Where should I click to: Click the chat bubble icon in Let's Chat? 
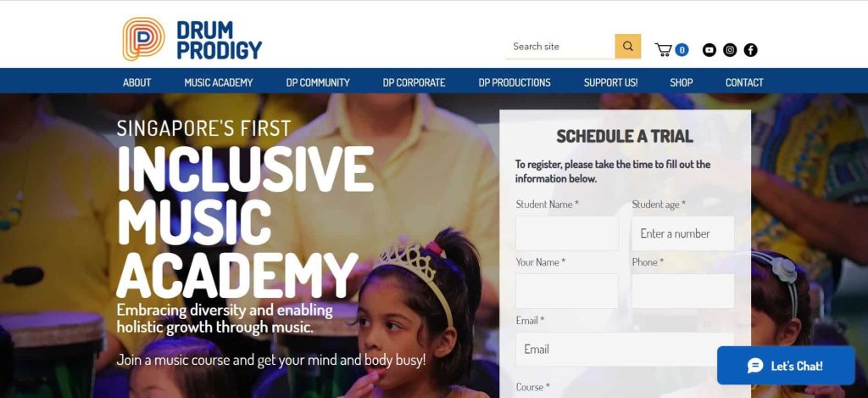[755, 365]
